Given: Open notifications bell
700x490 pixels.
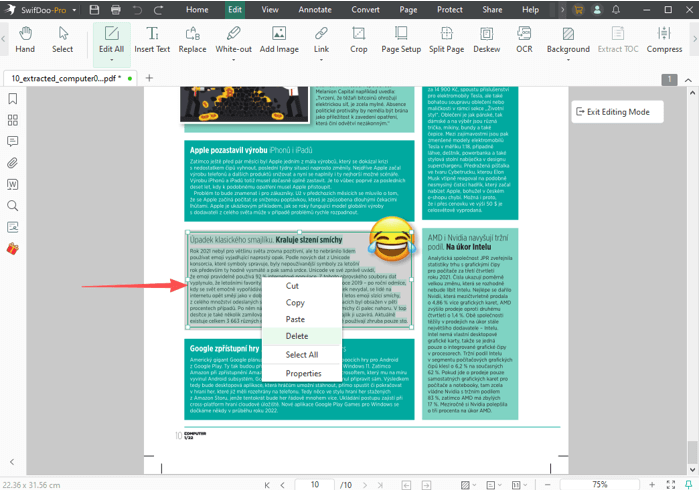Looking at the screenshot, I should click(x=616, y=10).
